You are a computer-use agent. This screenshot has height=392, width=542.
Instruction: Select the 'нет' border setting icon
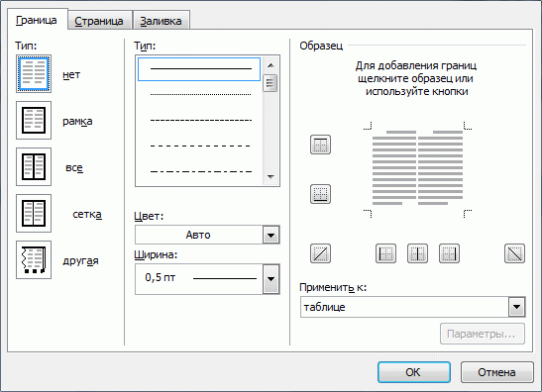(x=34, y=74)
